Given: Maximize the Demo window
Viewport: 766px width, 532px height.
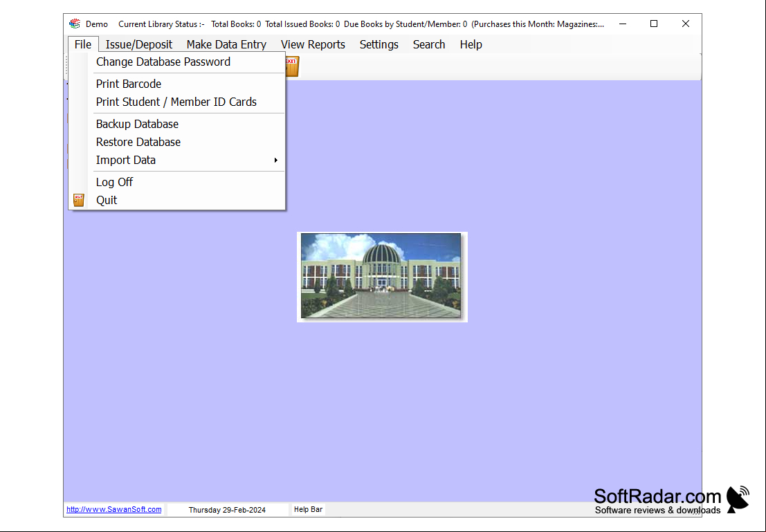Looking at the screenshot, I should [654, 24].
